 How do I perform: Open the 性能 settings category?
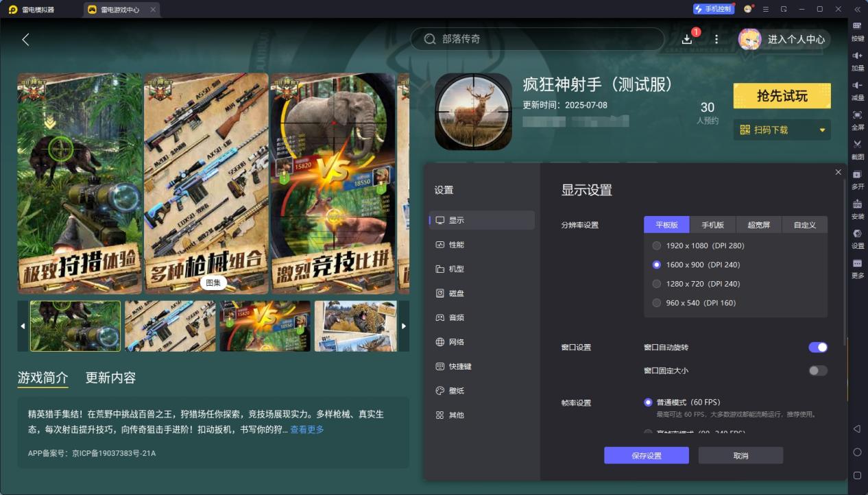click(482, 245)
